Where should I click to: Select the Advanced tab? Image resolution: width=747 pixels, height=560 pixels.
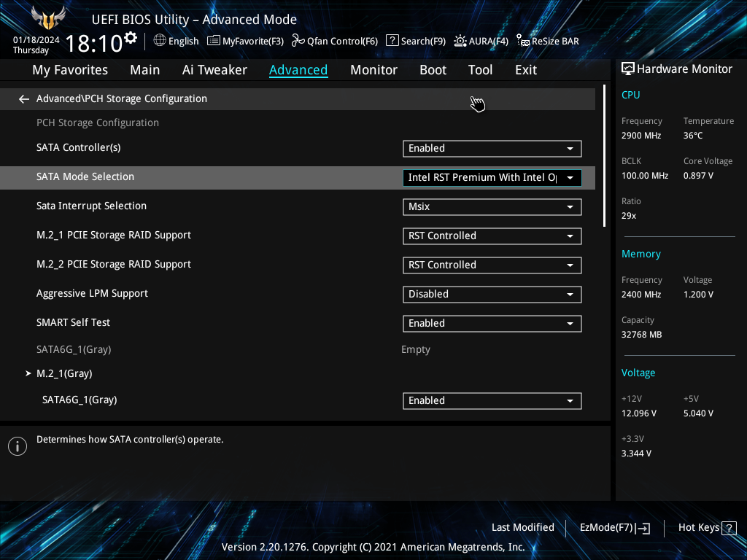point(298,70)
